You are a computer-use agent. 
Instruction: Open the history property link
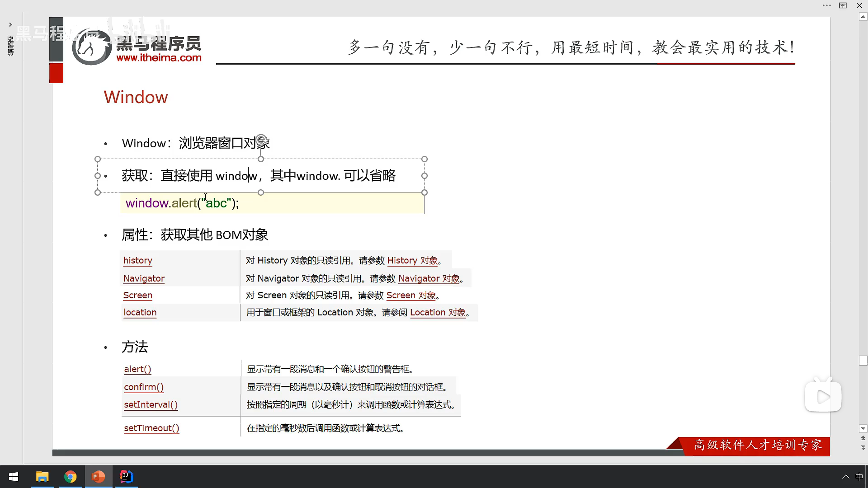tap(137, 260)
